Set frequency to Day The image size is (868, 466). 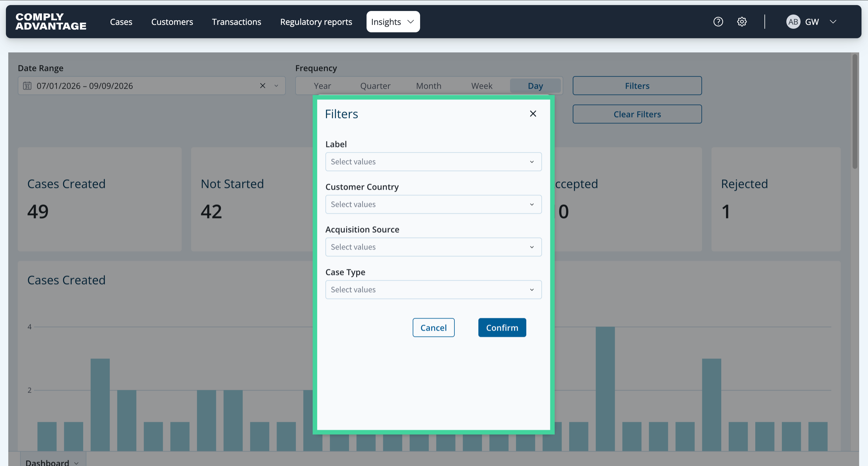pyautogui.click(x=535, y=86)
